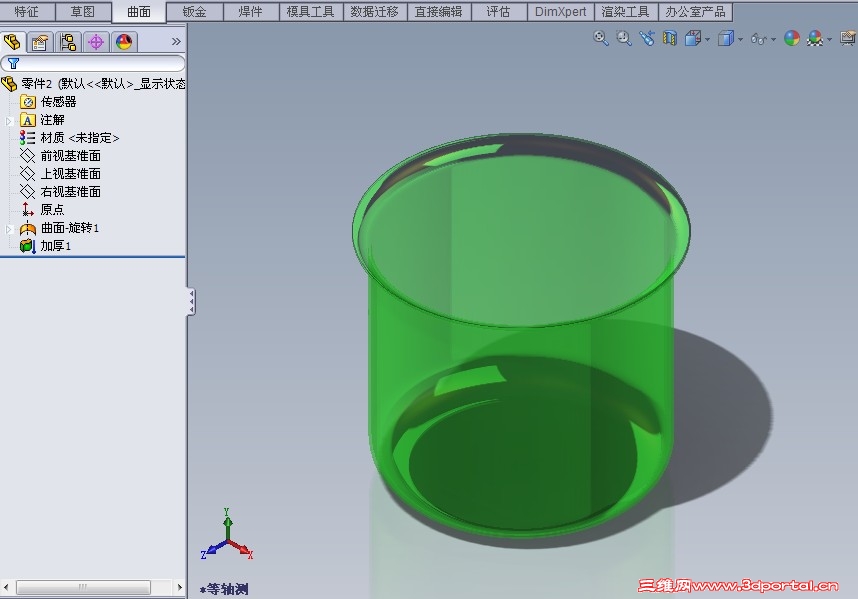858x599 pixels.
Task: Click the 原点 origin icon
Action: (x=27, y=210)
